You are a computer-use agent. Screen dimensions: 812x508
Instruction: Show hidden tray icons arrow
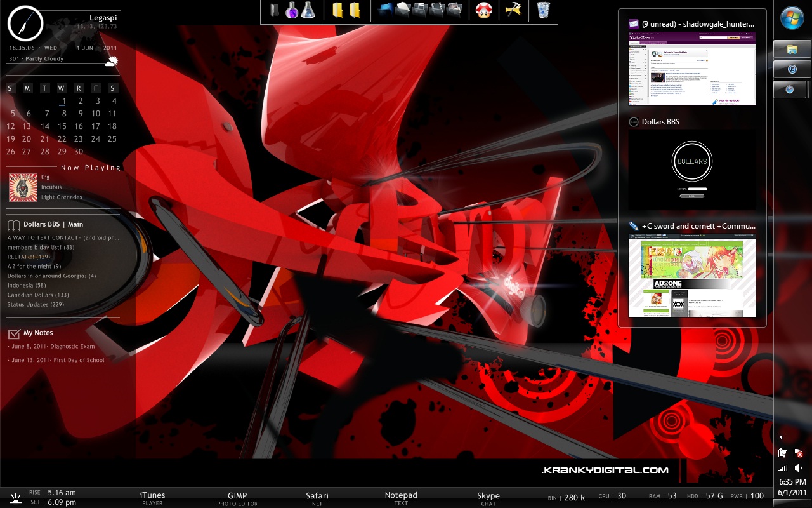pos(781,437)
